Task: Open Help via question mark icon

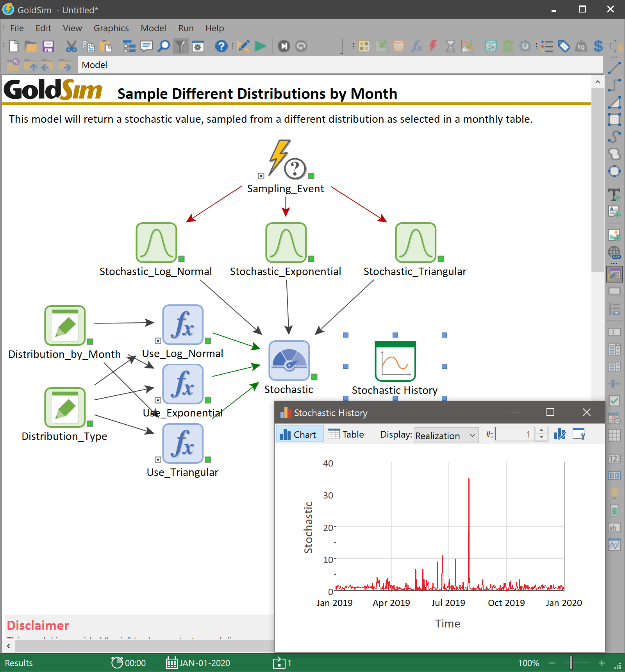Action: (x=221, y=46)
